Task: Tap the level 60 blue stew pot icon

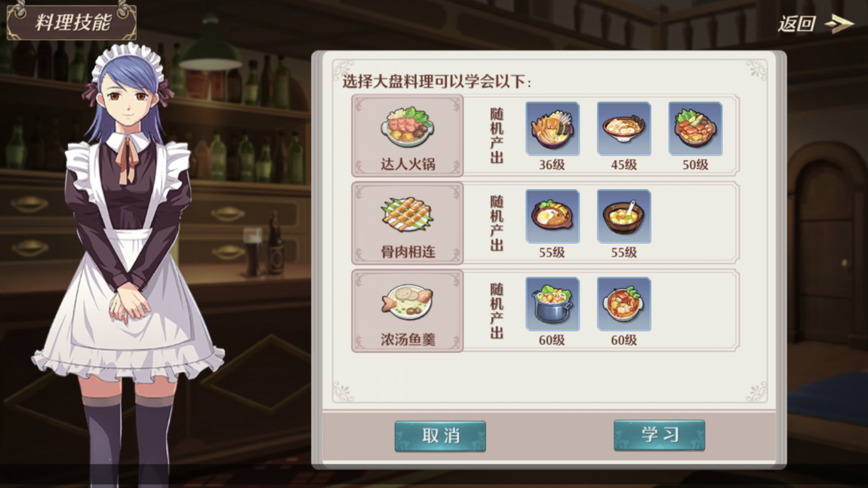Action: click(x=553, y=304)
